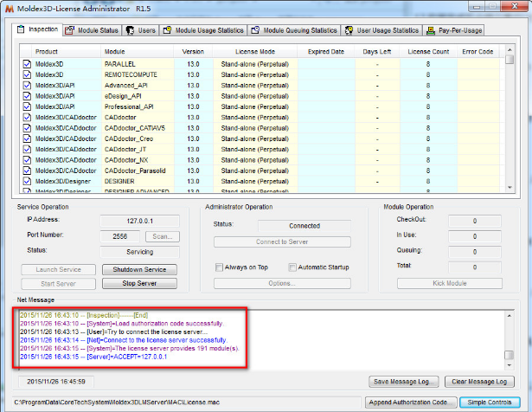Click the Stop Server button
The width and height of the screenshot is (532, 412).
click(x=139, y=283)
